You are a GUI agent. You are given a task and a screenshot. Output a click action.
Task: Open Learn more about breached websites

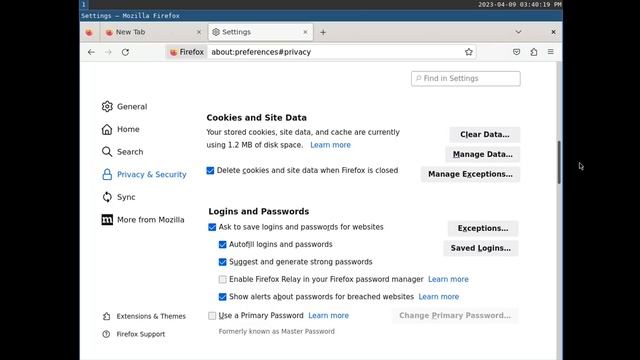(438, 297)
